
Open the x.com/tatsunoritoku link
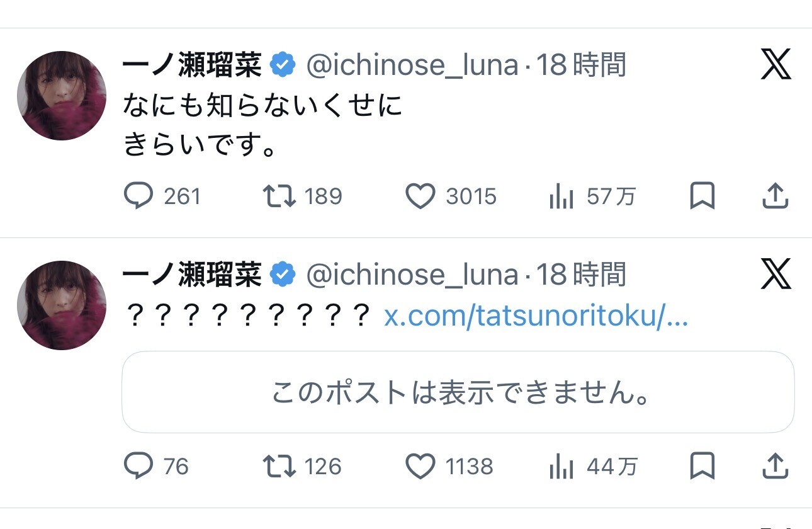pyautogui.click(x=536, y=317)
